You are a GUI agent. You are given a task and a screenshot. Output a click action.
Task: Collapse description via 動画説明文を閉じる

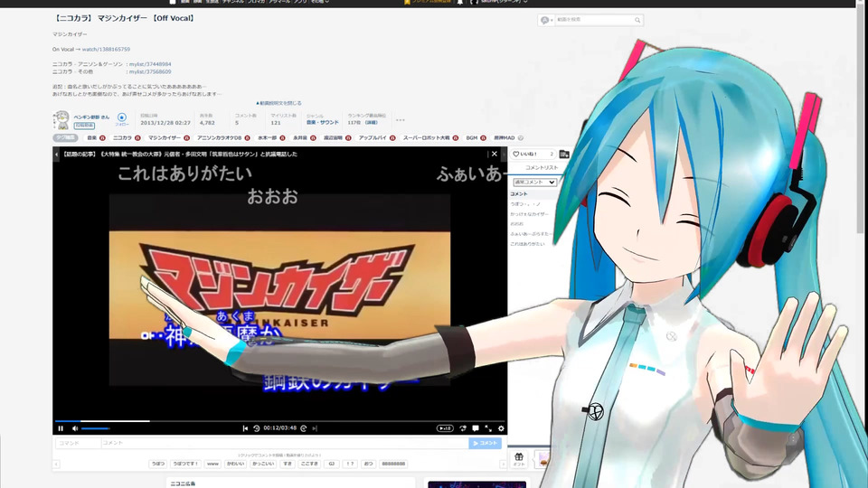pyautogui.click(x=279, y=103)
